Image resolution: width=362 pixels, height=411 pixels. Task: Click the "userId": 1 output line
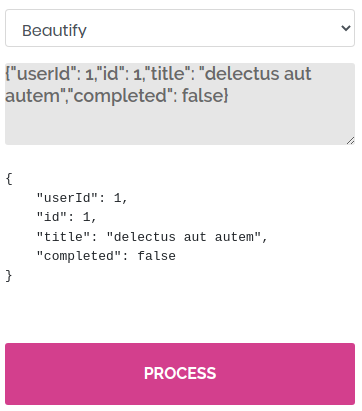(82, 198)
